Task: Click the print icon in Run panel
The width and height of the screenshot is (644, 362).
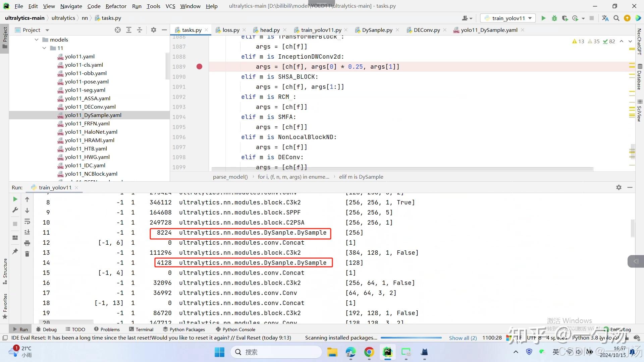Action: 27,243
